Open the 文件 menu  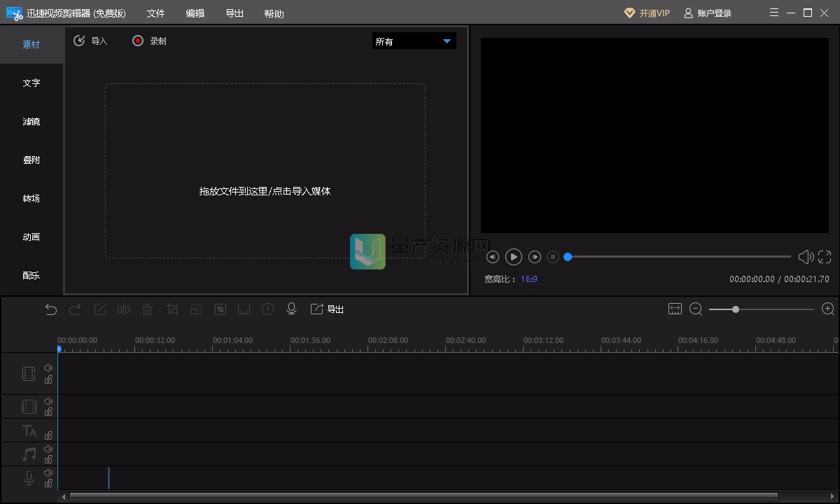(155, 13)
